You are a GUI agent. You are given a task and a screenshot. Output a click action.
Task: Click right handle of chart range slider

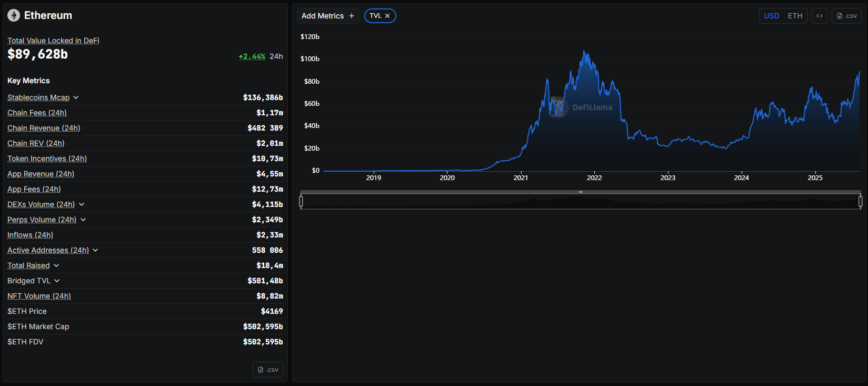click(860, 201)
